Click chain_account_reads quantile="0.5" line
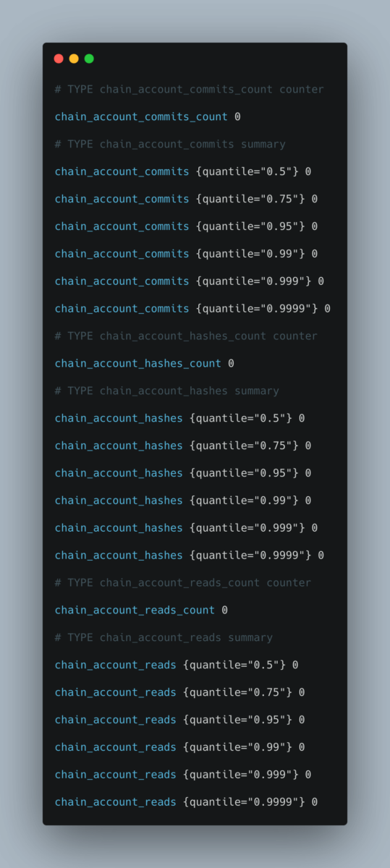Image resolution: width=390 pixels, height=868 pixels. point(177,665)
